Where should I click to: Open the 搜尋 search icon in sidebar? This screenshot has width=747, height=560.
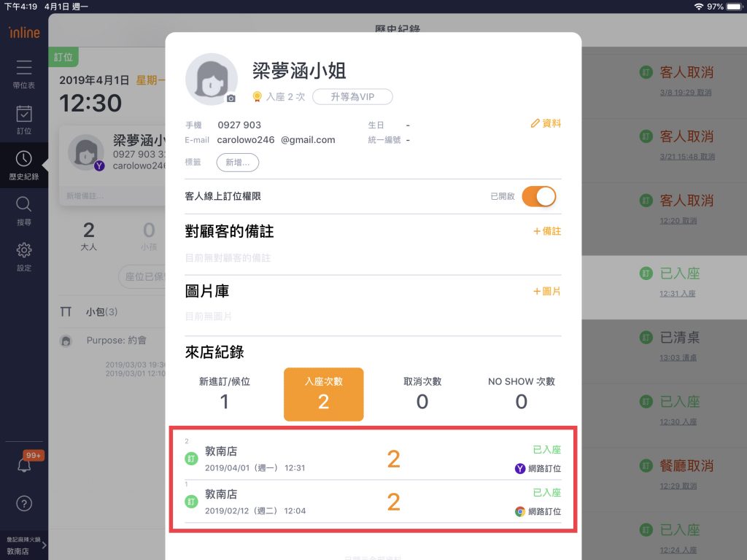(24, 205)
